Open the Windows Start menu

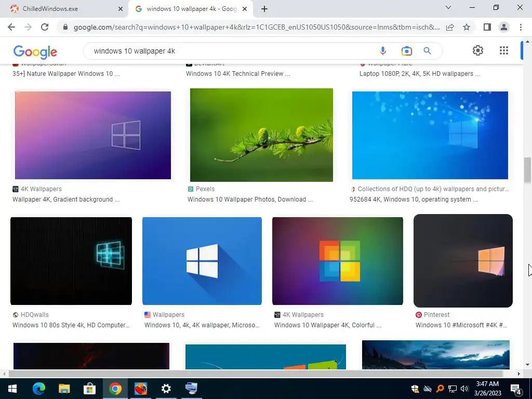tap(12, 389)
